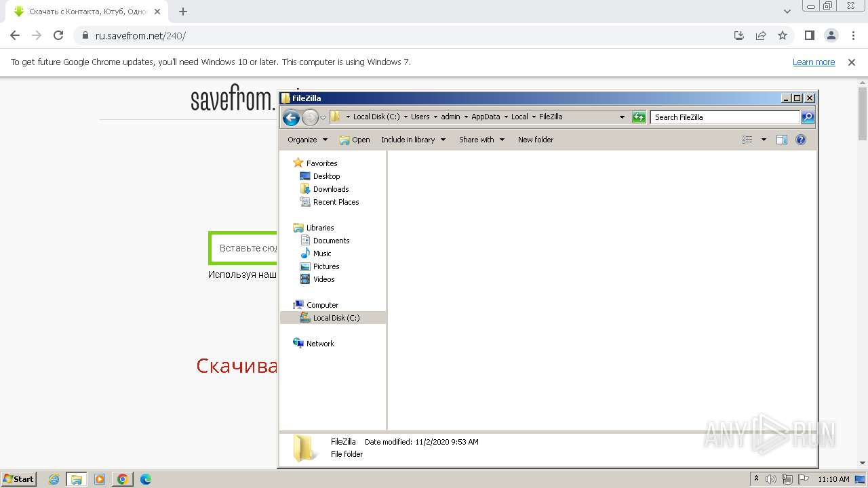Click Chrome page vertical scrollbar
The image size is (868, 488).
[863, 113]
